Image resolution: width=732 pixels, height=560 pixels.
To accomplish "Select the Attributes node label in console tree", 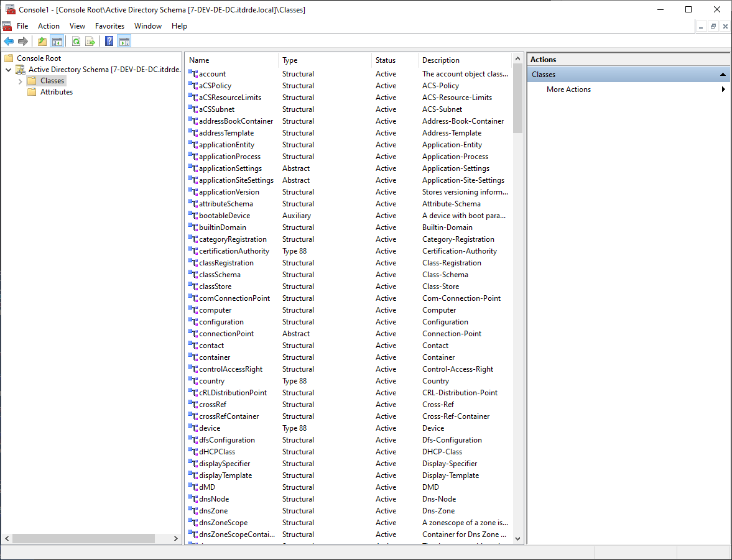I will pos(57,92).
